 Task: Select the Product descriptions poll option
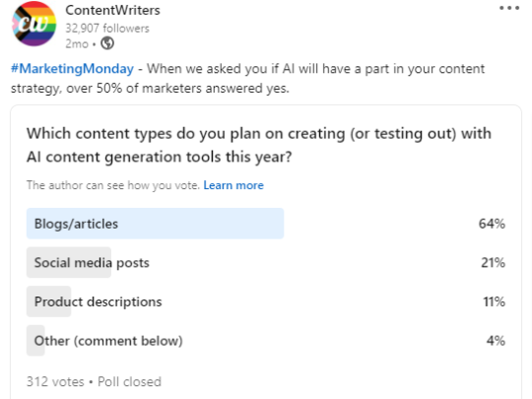[266, 301]
